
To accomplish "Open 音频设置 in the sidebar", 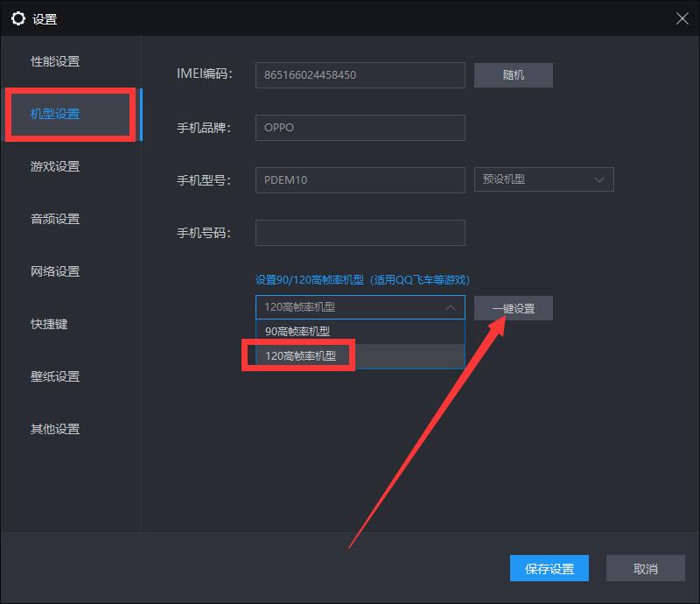I will pos(55,219).
